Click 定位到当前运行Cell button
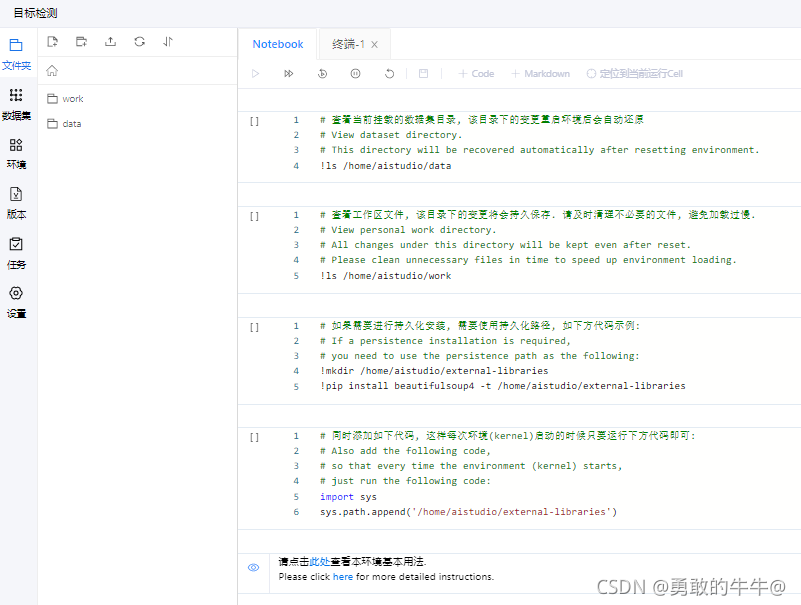Viewport: 801px width, 605px height. click(635, 74)
